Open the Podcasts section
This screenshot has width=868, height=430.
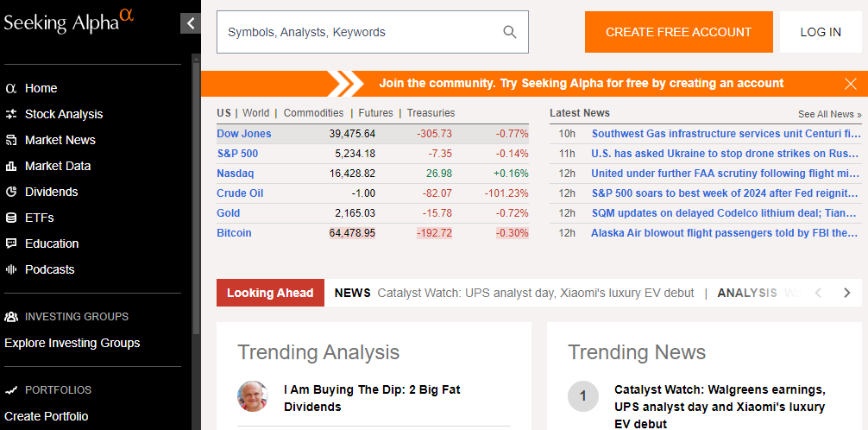(x=49, y=269)
